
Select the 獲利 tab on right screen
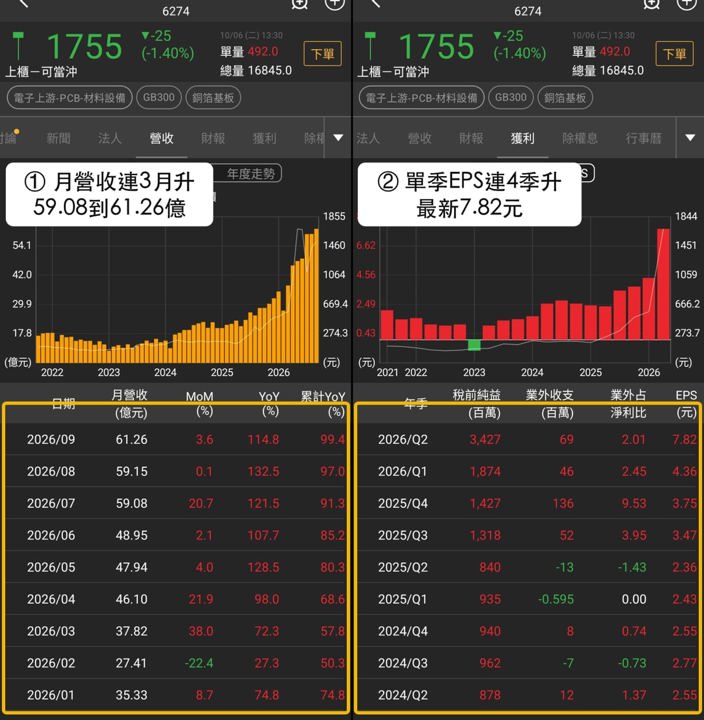pos(523,138)
